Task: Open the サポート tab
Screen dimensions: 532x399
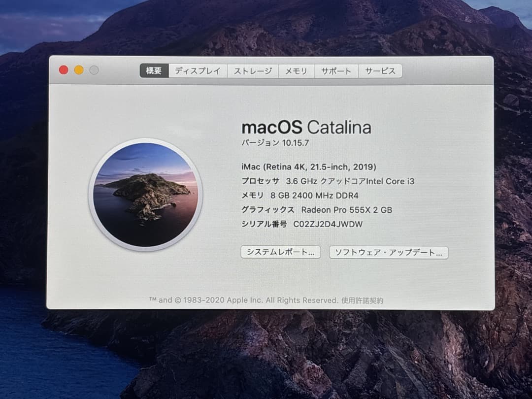Action: click(x=336, y=71)
